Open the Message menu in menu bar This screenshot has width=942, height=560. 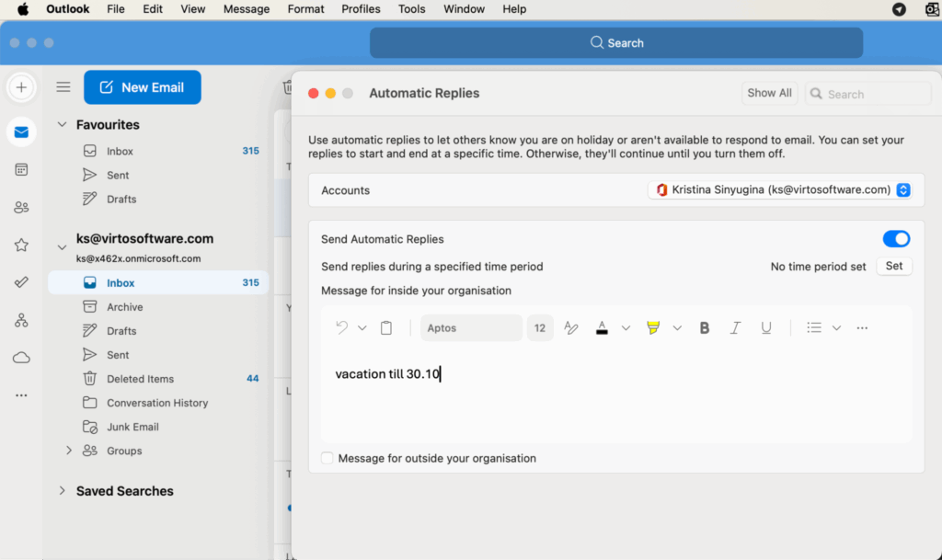click(x=246, y=9)
